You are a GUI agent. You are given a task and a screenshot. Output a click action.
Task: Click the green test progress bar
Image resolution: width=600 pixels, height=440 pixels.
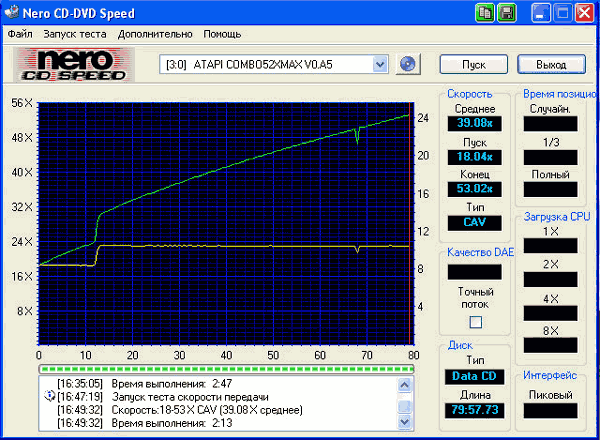[226, 369]
